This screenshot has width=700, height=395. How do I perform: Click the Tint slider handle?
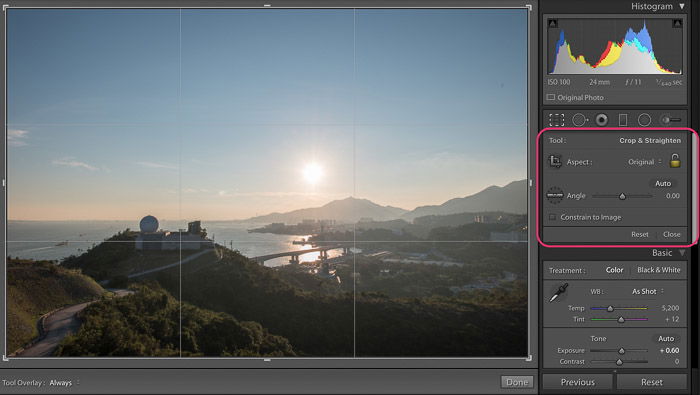click(x=621, y=320)
